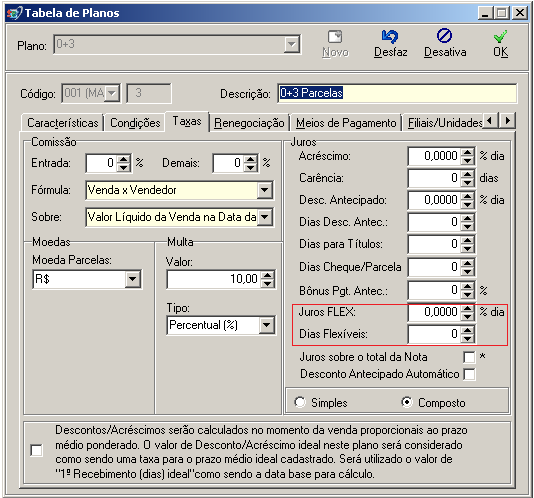Image resolution: width=534 pixels, height=498 pixels.
Task: Open the Filiais/Unidades tab
Action: tap(445, 123)
